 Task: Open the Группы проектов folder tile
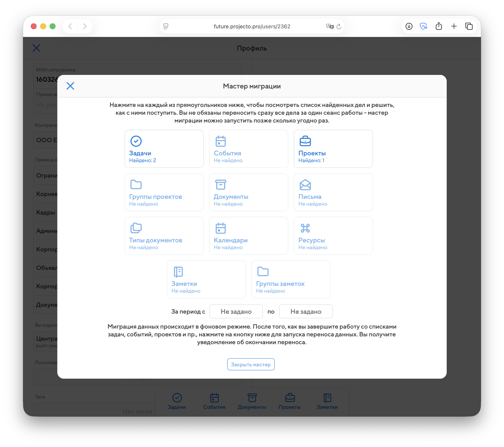(x=164, y=193)
